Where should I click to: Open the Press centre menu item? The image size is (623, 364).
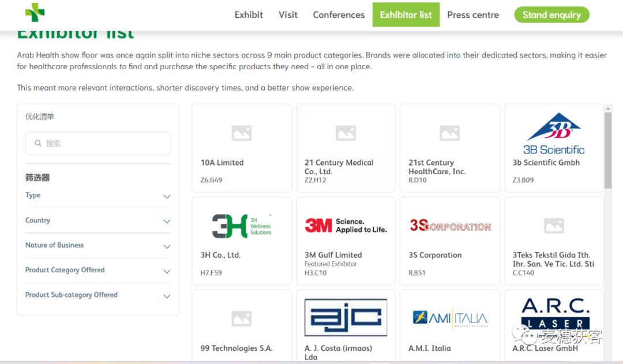(473, 14)
